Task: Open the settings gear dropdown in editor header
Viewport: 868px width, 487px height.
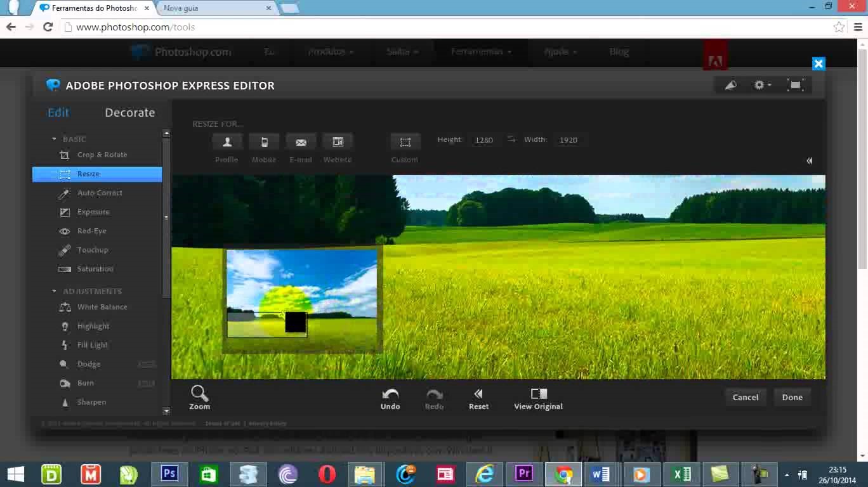Action: click(762, 85)
